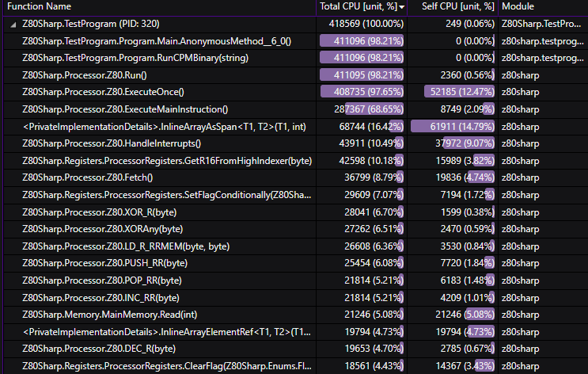Viewport: 588px width, 374px height.
Task: Click Total CPU value 287367 (68.65%)
Action: coord(369,109)
